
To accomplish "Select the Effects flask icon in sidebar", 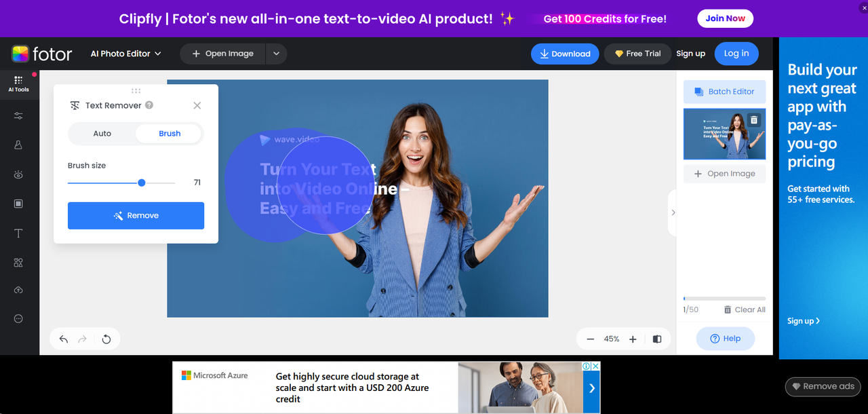I will click(x=18, y=145).
